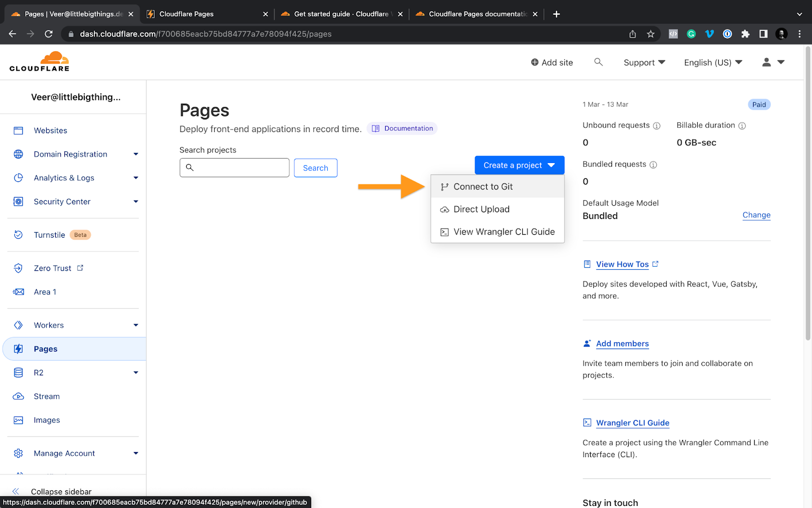Toggle the Create a project dropdown button
This screenshot has height=508, width=812.
[520, 165]
